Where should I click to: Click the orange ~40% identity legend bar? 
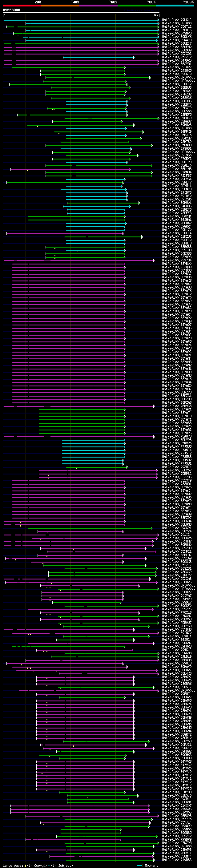[60, 6]
